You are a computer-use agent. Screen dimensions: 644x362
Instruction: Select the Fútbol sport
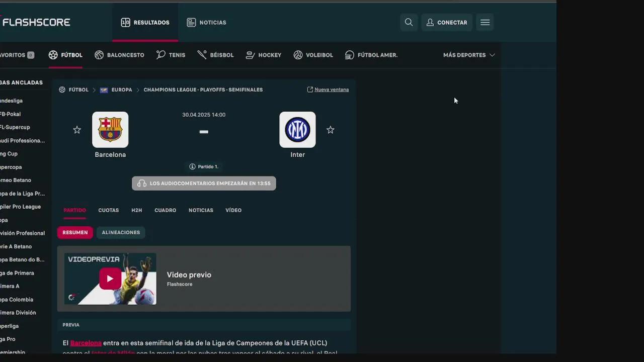click(65, 55)
